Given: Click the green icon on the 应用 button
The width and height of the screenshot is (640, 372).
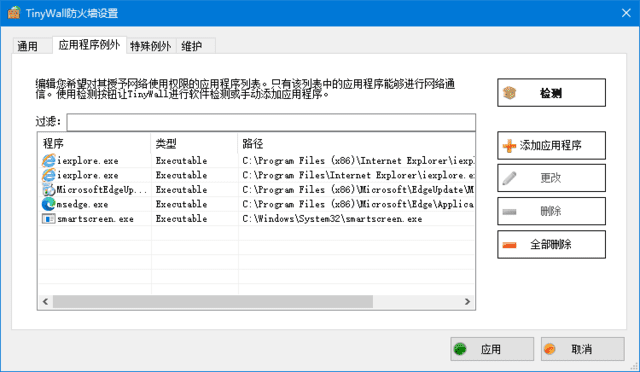Looking at the screenshot, I should pyautogui.click(x=460, y=349).
